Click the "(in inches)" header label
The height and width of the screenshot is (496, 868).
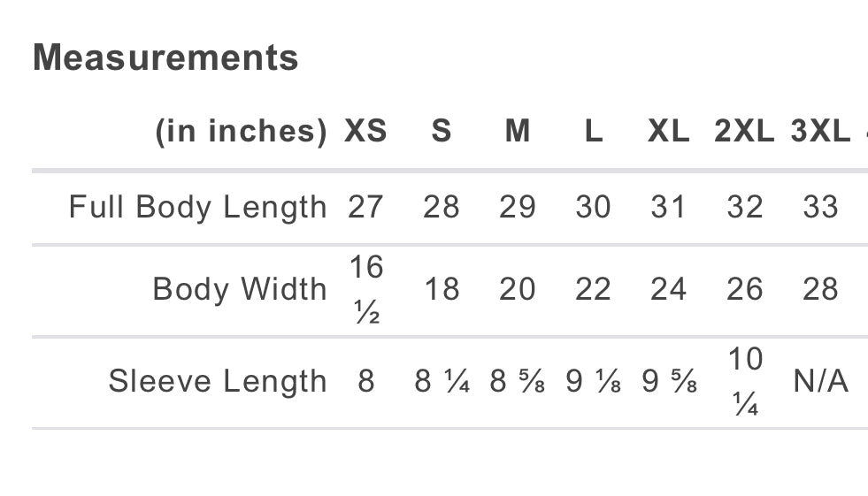[x=241, y=132]
